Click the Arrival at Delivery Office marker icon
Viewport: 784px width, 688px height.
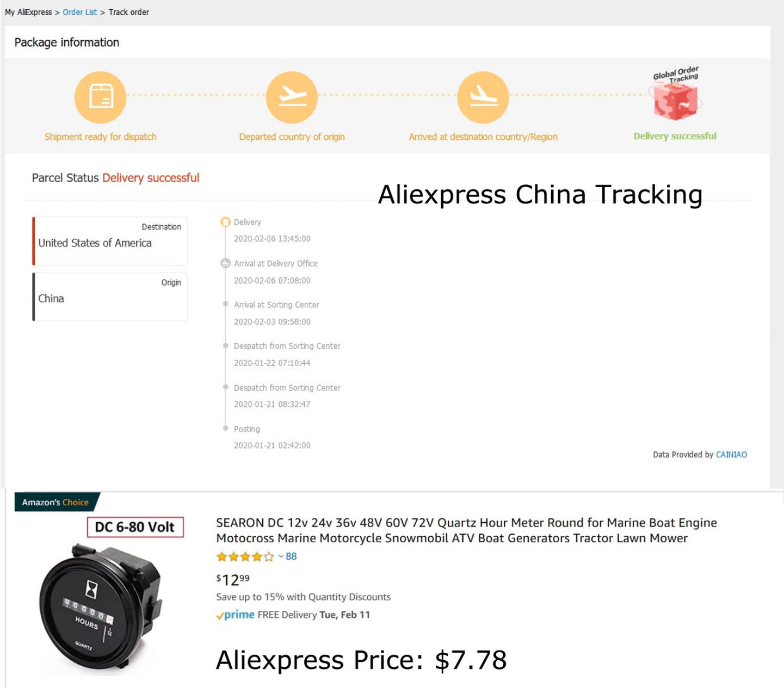(x=225, y=263)
